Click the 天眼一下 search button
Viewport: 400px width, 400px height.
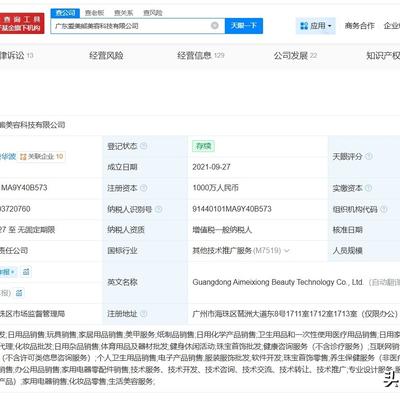(244, 26)
